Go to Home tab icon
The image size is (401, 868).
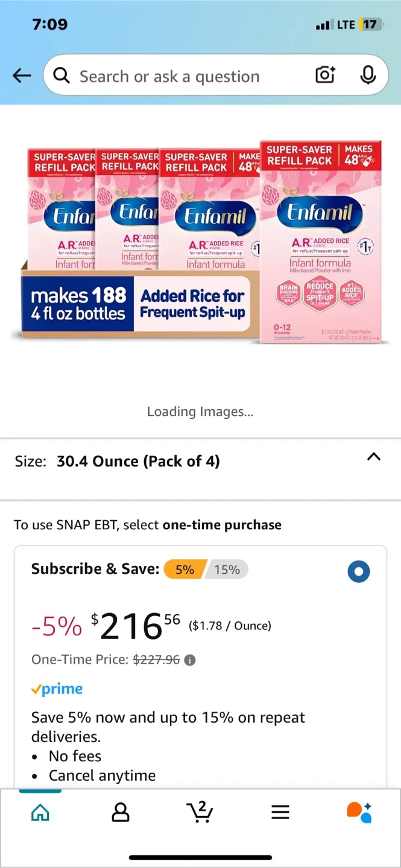click(x=40, y=813)
